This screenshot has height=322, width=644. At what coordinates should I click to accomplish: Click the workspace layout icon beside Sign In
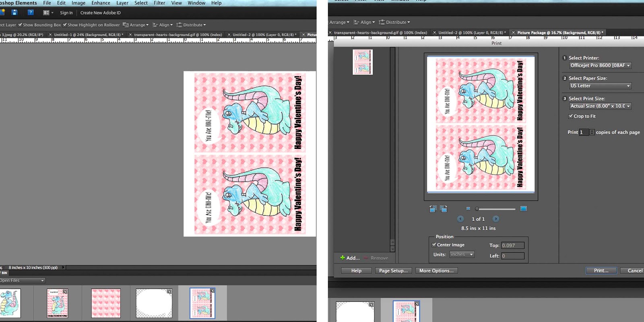coord(48,13)
